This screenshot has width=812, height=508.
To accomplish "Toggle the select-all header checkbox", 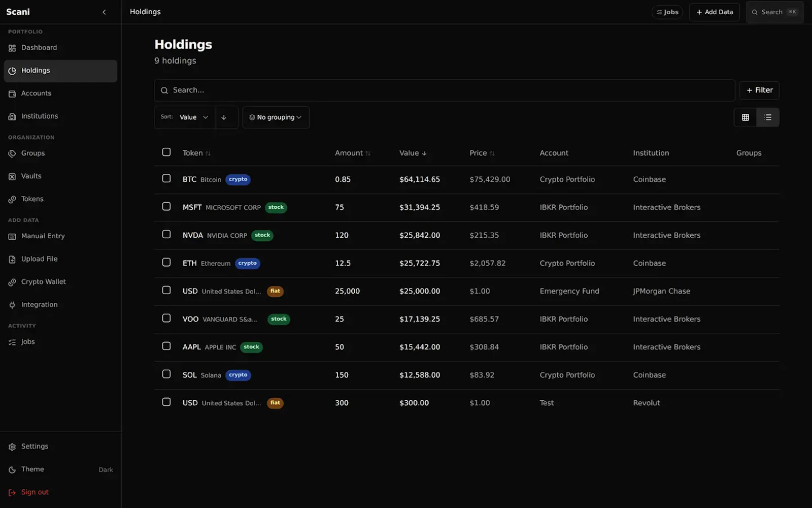I will coord(166,152).
